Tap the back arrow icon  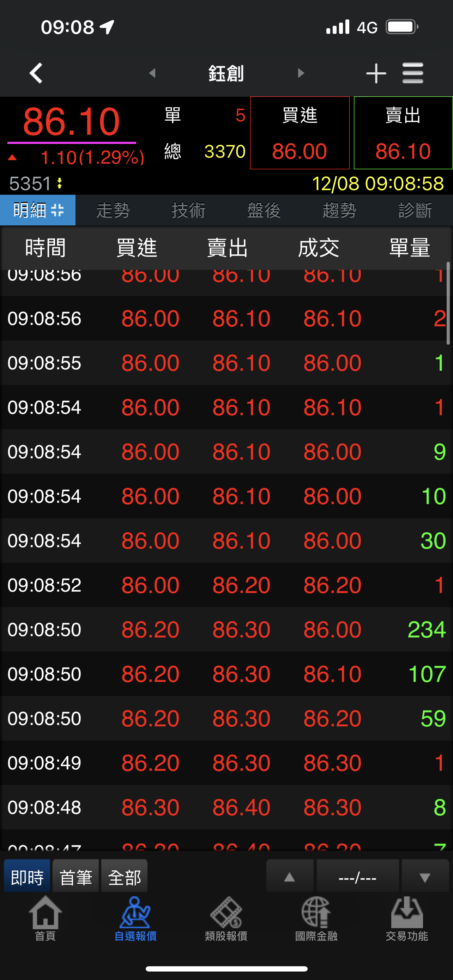click(x=36, y=73)
